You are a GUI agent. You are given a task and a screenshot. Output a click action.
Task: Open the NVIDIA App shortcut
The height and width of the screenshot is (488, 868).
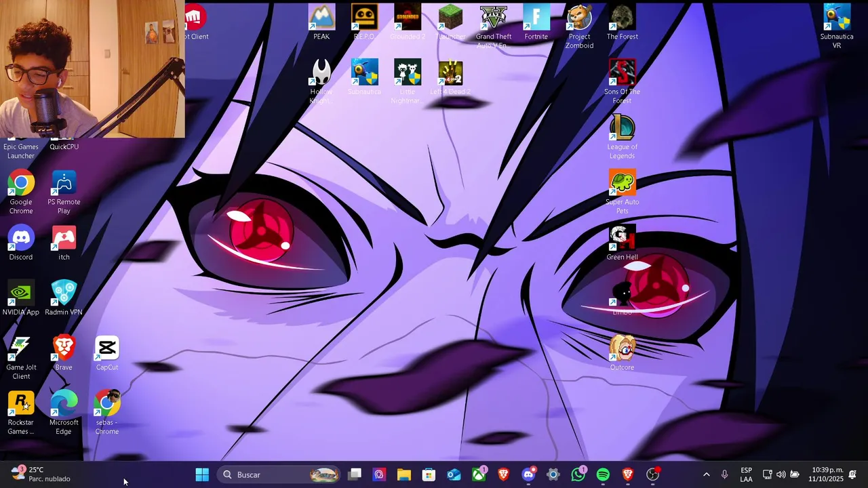[21, 297]
